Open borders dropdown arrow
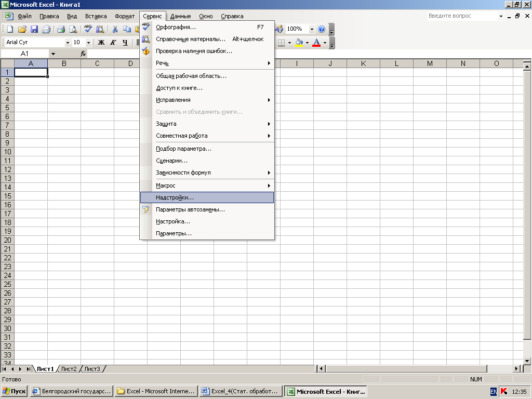 click(289, 43)
